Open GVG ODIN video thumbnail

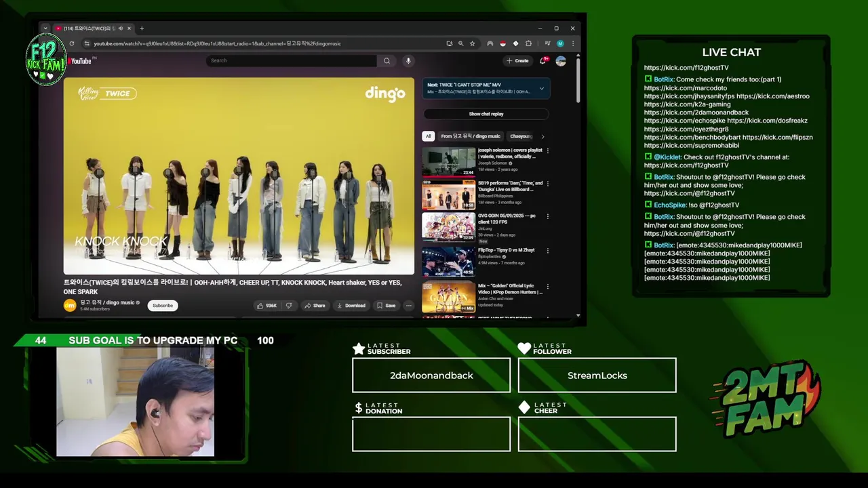pos(448,227)
